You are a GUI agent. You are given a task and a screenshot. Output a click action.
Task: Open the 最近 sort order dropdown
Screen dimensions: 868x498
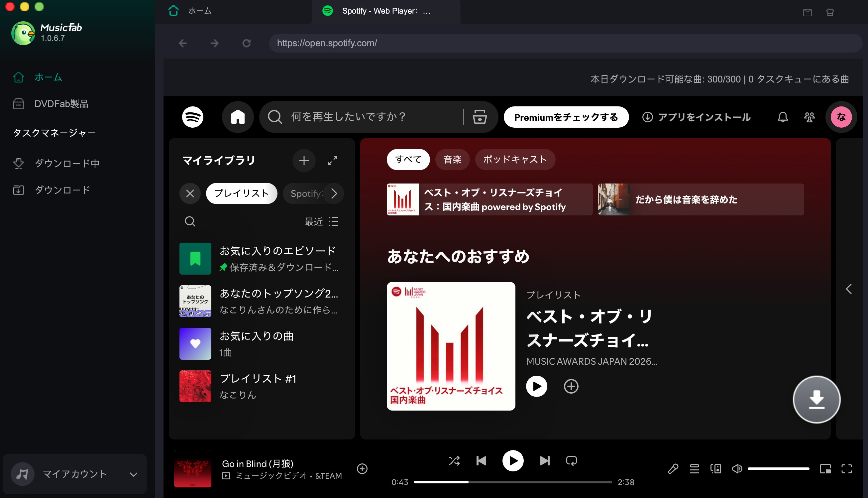tap(321, 221)
